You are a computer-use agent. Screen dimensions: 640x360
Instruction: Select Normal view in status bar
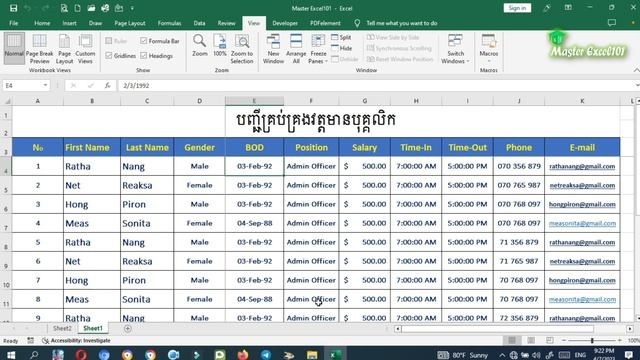512,340
